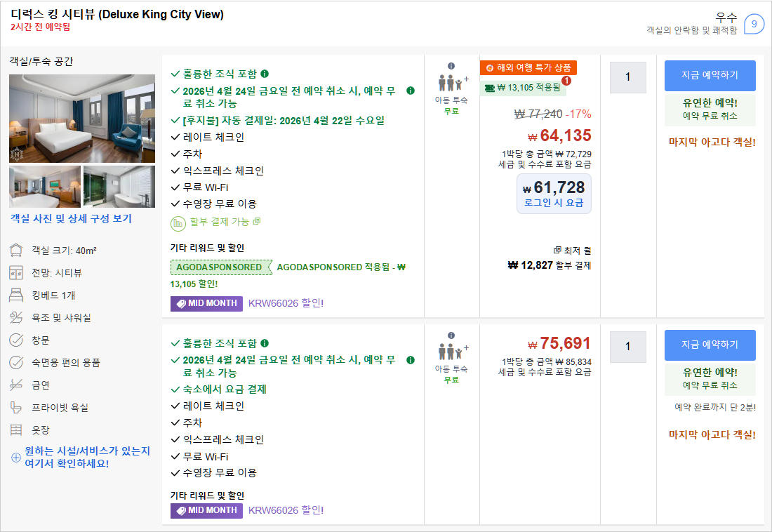Open room count selector for first offer
The width and height of the screenshot is (772, 532).
pos(627,77)
